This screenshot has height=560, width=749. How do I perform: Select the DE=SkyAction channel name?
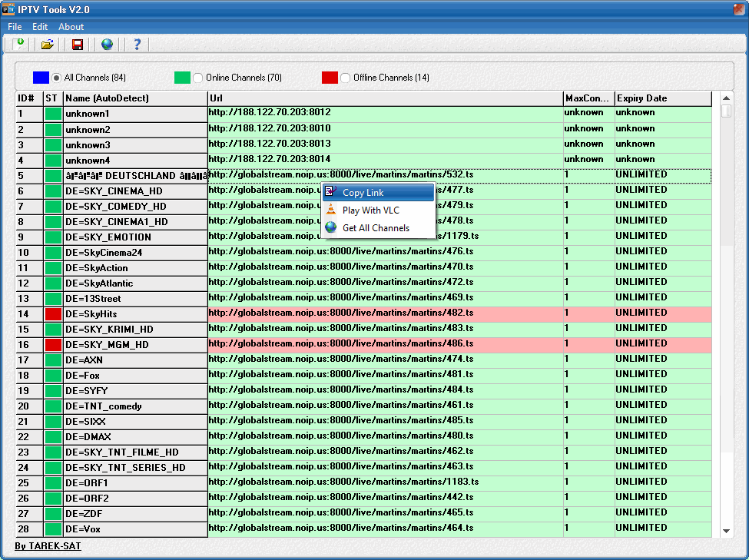(97, 268)
